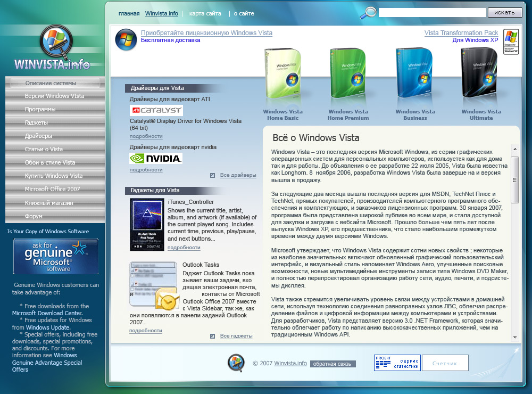Open the Vista Transformation Pack link
The width and height of the screenshot is (532, 394).
tap(461, 32)
